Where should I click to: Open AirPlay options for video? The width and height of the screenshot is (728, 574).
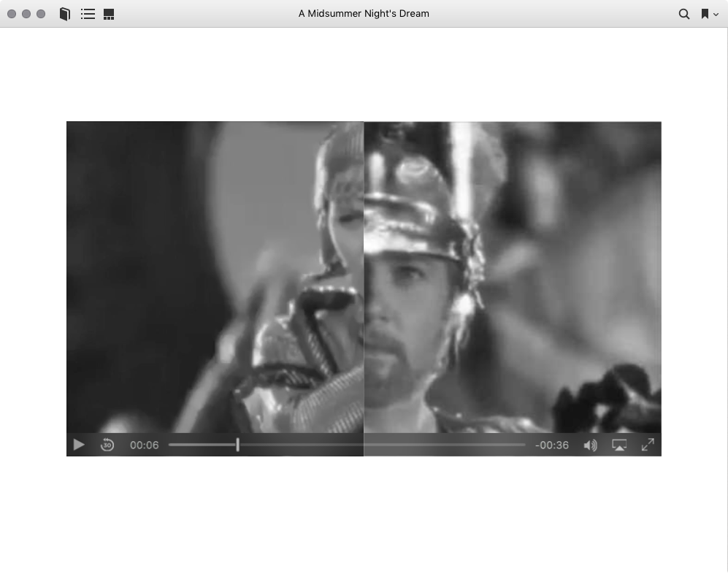[619, 445]
